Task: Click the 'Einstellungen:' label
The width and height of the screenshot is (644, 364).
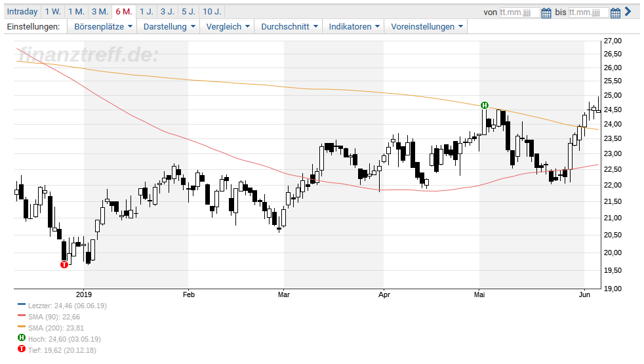Action: pyautogui.click(x=33, y=26)
